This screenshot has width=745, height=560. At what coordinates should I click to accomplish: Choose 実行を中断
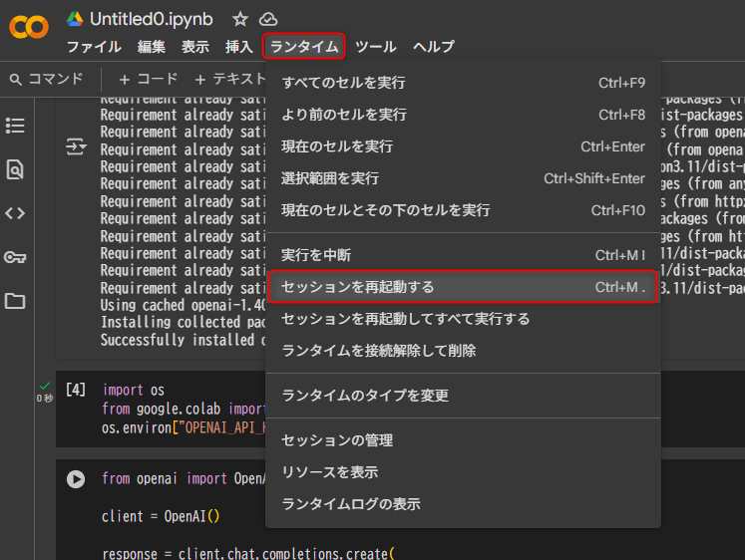(x=463, y=255)
